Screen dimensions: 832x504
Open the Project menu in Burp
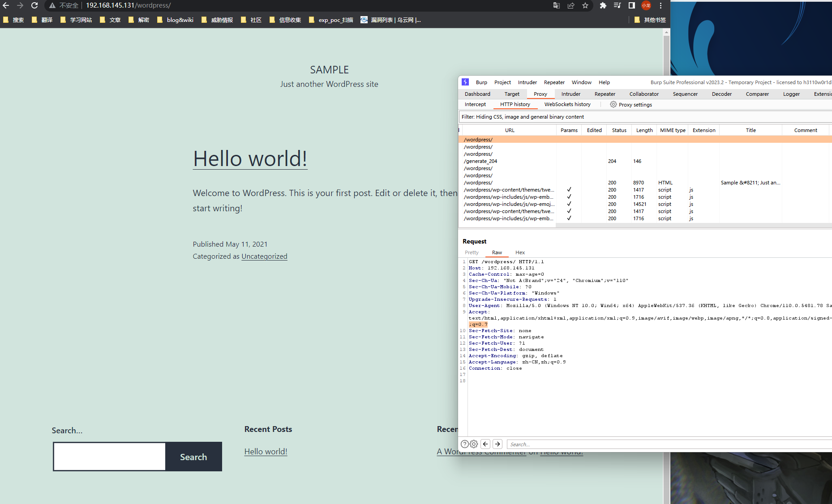502,82
